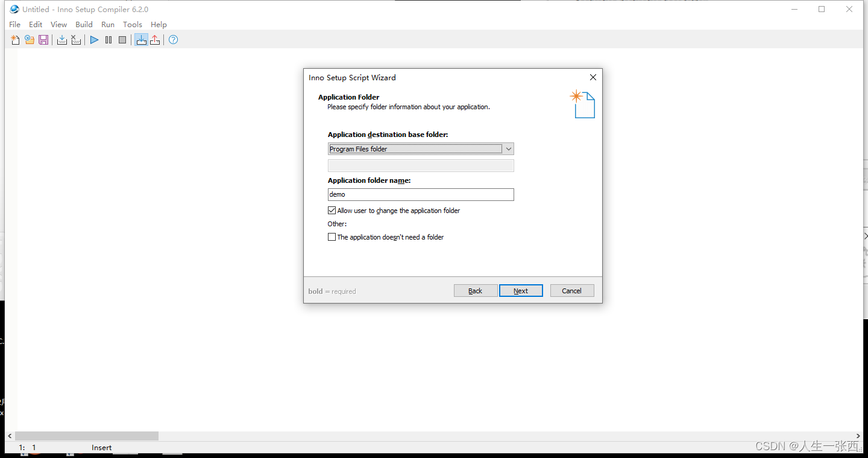This screenshot has height=458, width=868.
Task: Minimize the Inno Setup Compiler window
Action: [794, 9]
